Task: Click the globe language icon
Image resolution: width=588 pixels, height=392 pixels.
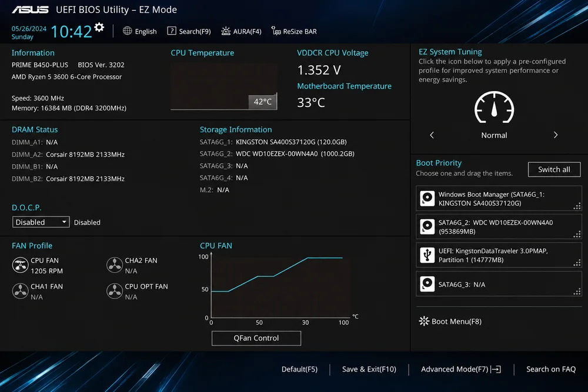Action: click(128, 31)
